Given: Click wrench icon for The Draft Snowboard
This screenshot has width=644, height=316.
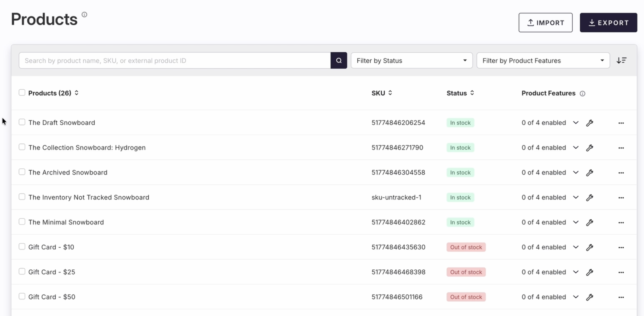Looking at the screenshot, I should click(589, 123).
